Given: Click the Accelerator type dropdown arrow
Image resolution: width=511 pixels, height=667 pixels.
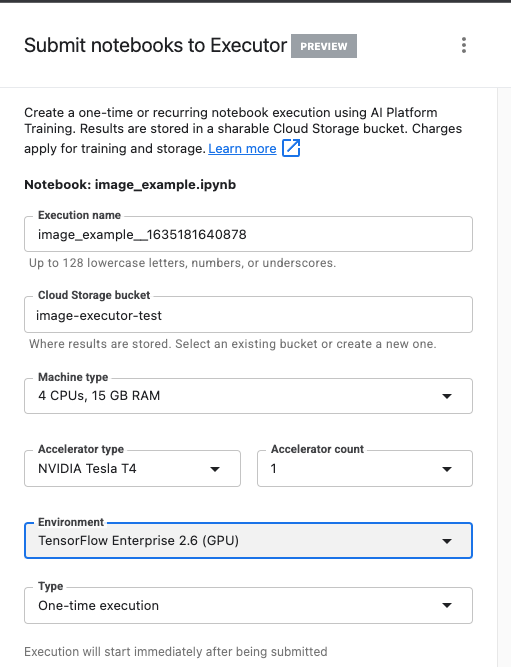Looking at the screenshot, I should pyautogui.click(x=215, y=469).
